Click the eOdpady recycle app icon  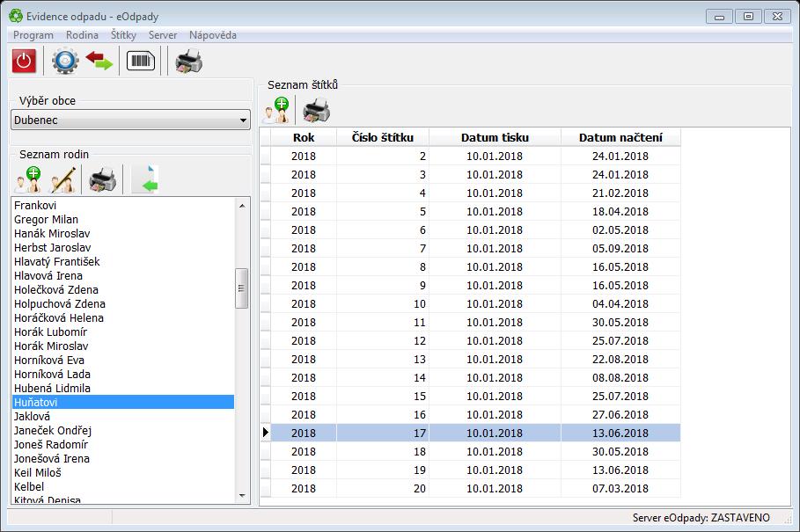pos(16,16)
